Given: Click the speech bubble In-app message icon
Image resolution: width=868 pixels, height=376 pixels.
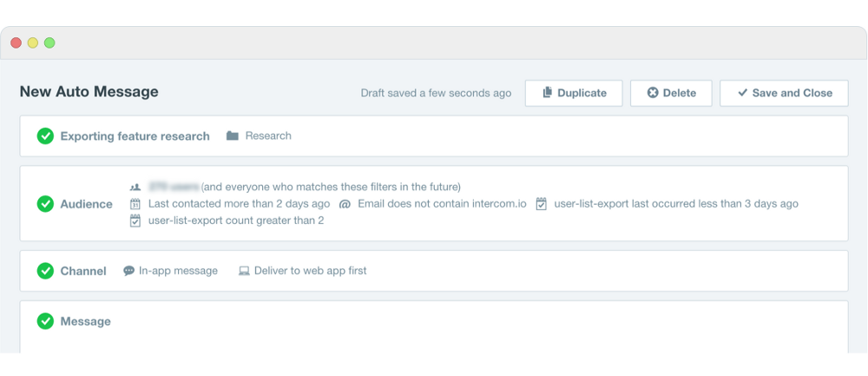Looking at the screenshot, I should (x=129, y=271).
